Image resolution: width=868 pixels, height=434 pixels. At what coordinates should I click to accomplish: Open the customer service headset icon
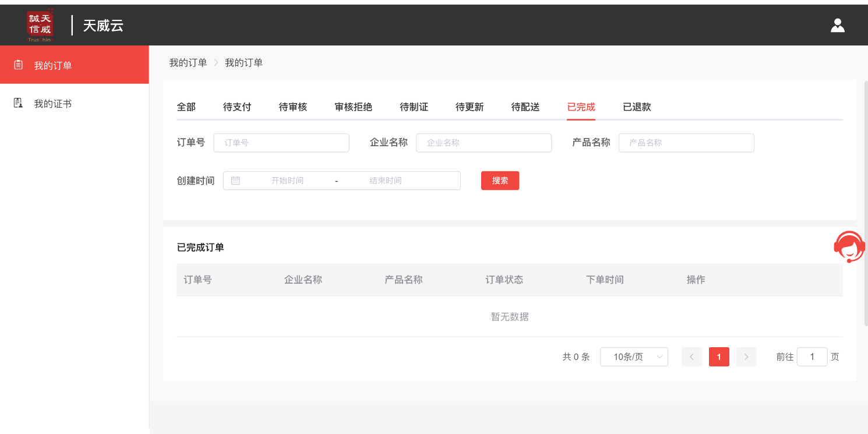click(849, 246)
